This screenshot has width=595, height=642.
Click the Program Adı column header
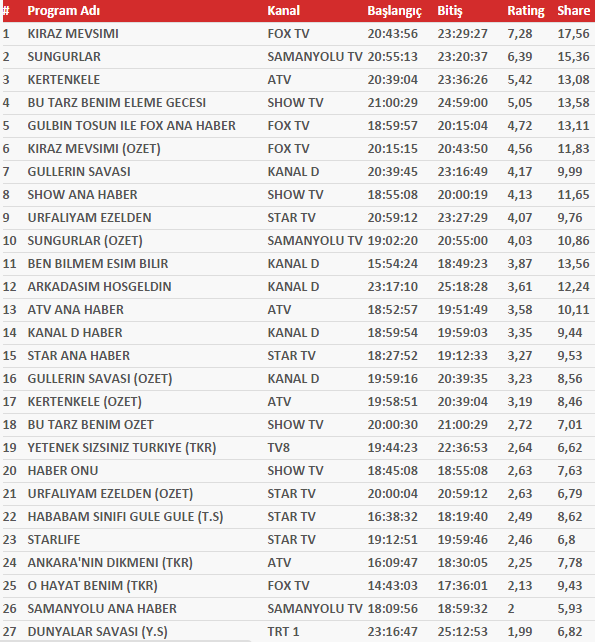pos(63,11)
